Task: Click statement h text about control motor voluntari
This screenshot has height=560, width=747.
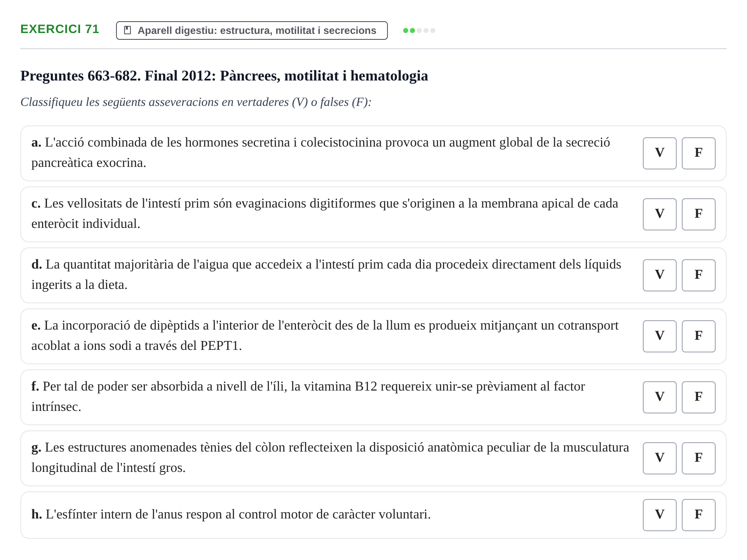Action: 231,514
